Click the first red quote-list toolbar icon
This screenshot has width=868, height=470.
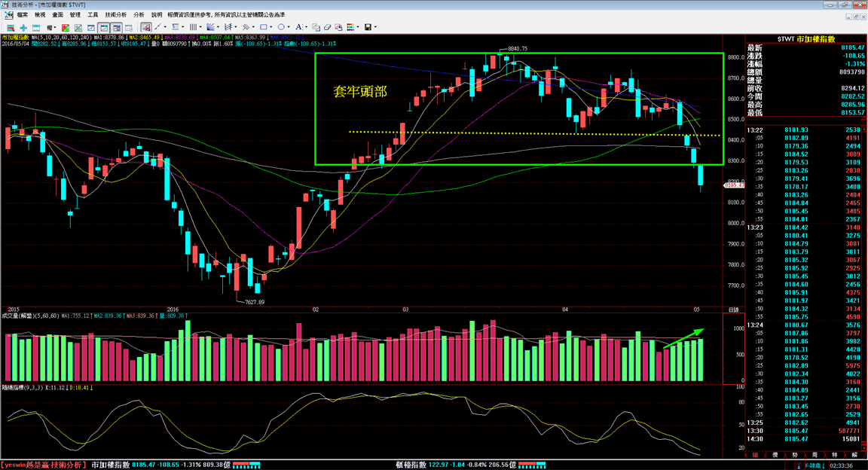[11, 27]
